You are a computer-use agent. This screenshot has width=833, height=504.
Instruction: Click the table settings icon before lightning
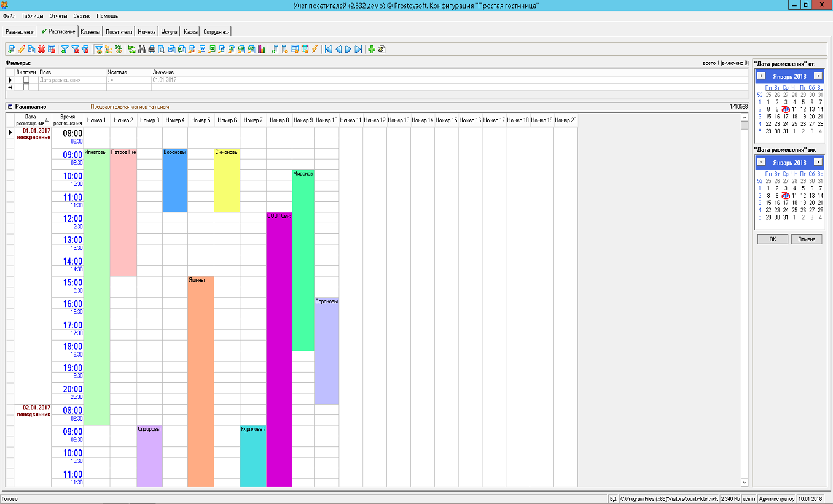304,49
